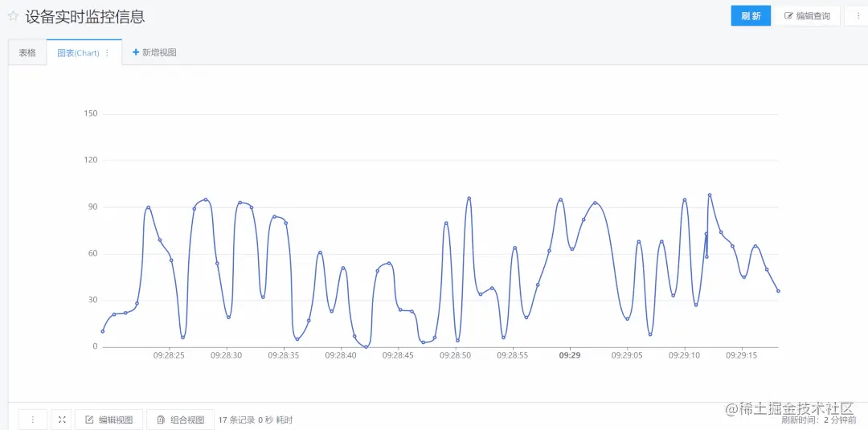Click the 编辑视图 edit visualization button
868x430 pixels.
pyautogui.click(x=108, y=420)
